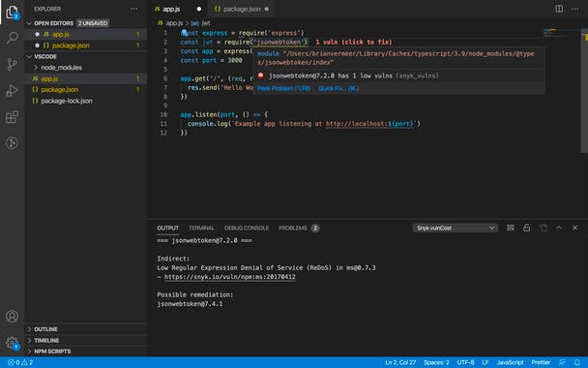The image size is (588, 368).
Task: Expand the Outline section
Action: (30, 329)
